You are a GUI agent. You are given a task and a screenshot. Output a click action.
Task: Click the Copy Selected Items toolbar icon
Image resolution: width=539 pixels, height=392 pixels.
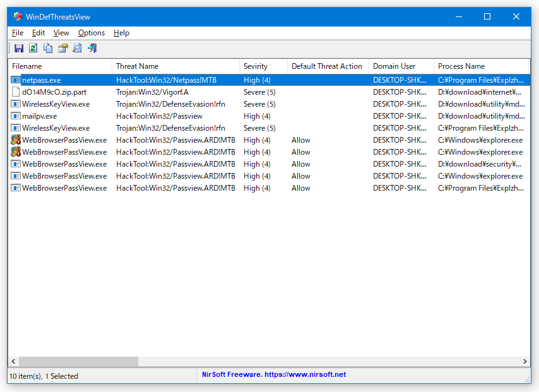pyautogui.click(x=48, y=48)
